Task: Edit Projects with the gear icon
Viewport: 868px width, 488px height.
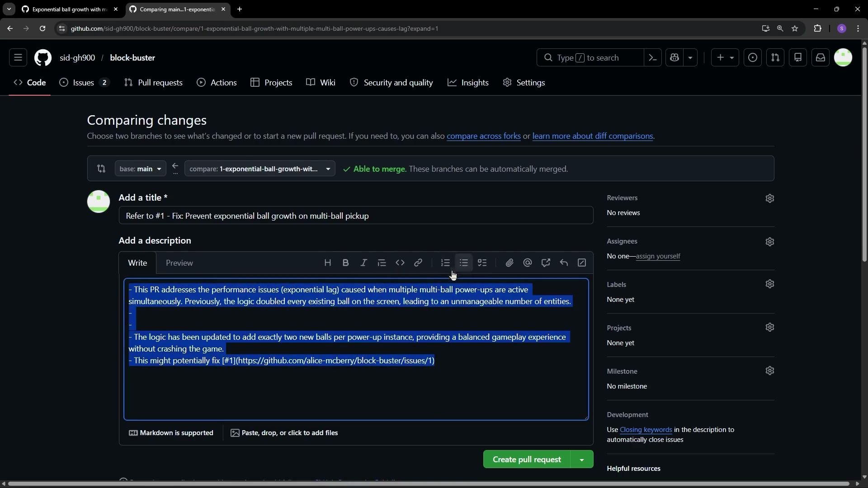Action: pos(770,328)
